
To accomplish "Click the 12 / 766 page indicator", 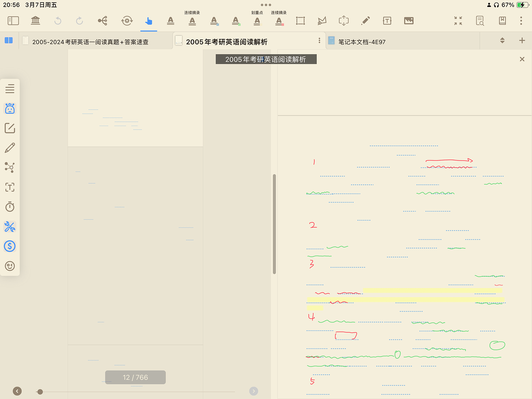I will click(x=136, y=377).
